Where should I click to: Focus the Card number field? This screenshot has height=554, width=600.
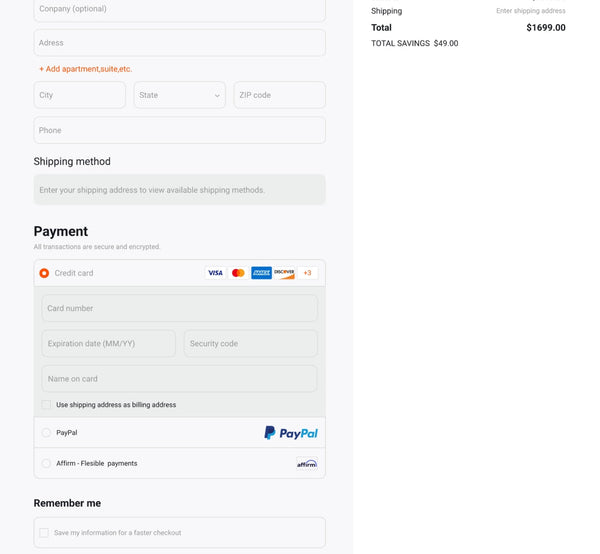click(180, 308)
